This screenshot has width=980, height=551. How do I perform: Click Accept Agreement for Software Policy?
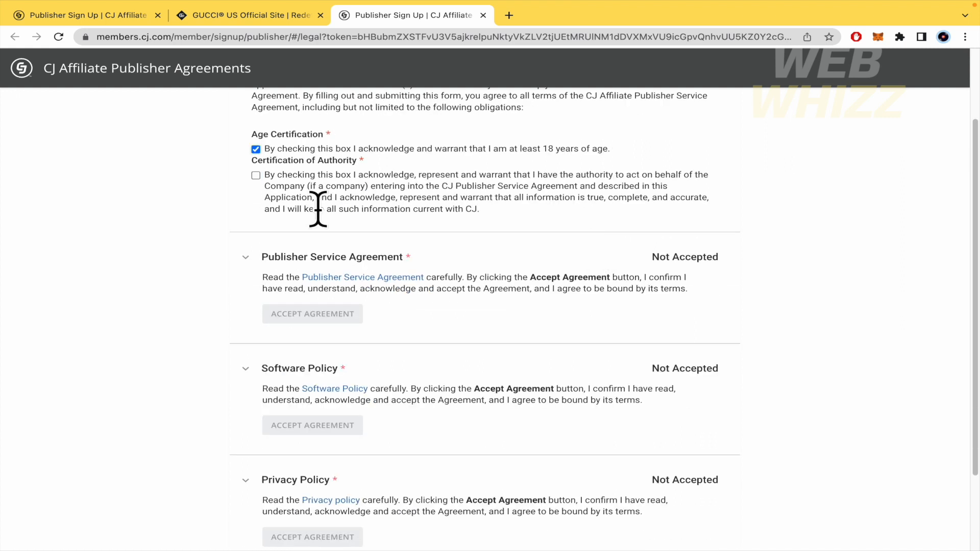313,424
